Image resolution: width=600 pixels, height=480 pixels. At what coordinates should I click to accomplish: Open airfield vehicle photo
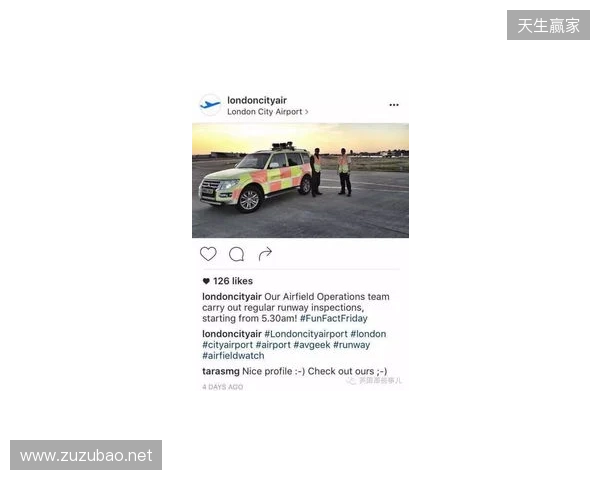coord(300,180)
